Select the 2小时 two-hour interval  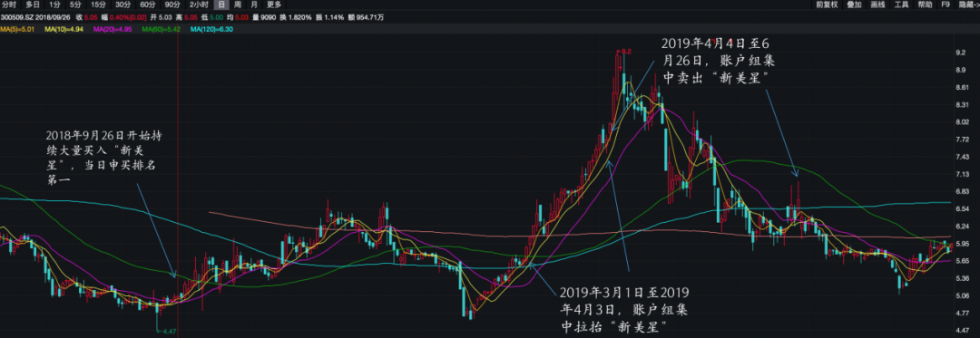199,5
